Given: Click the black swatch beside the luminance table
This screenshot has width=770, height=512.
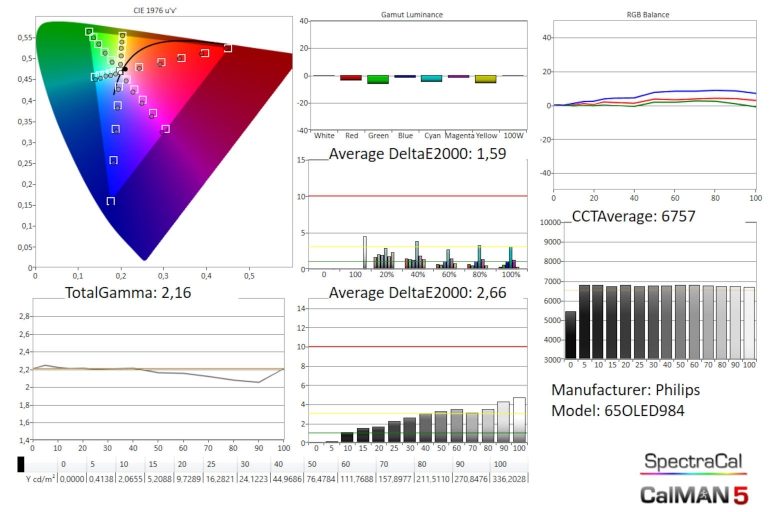Looking at the screenshot, I should tap(22, 463).
